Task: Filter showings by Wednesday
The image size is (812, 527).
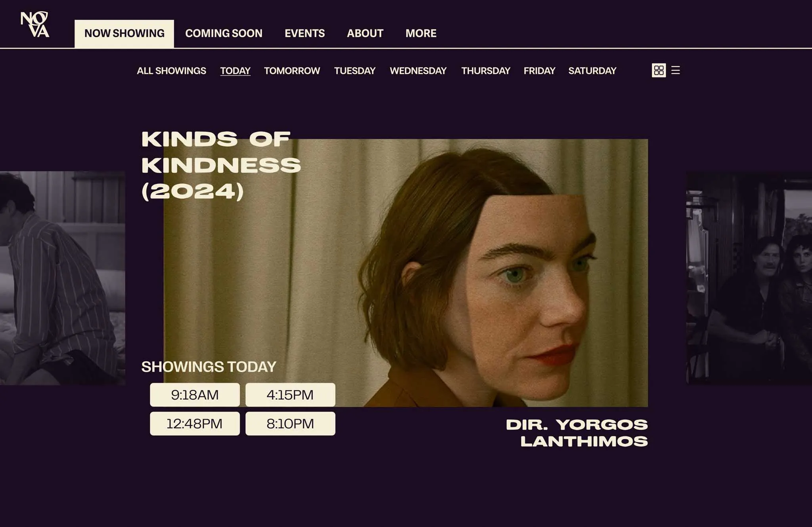Action: pyautogui.click(x=418, y=71)
